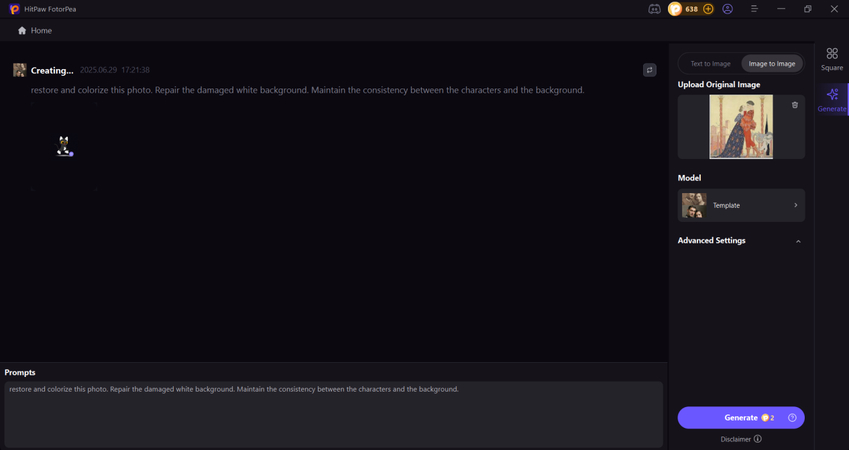Click the Advanced Settings heading text
The width and height of the screenshot is (849, 450).
click(x=711, y=240)
